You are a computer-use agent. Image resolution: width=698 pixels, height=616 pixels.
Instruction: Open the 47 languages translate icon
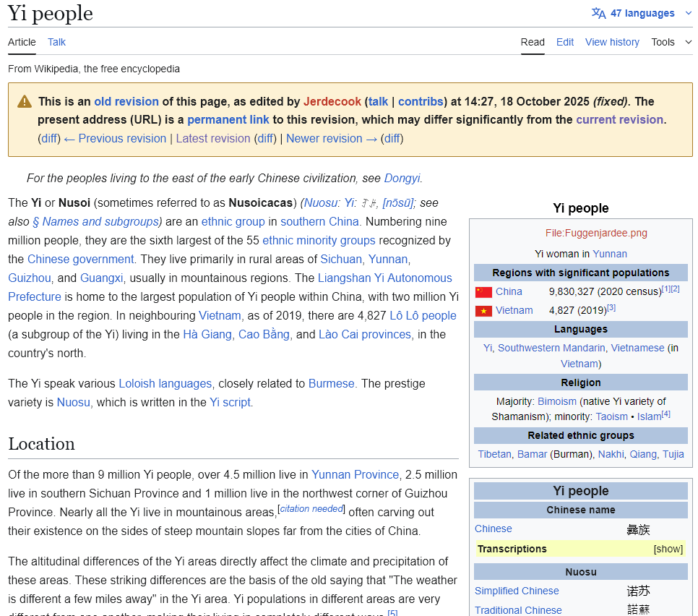pos(598,13)
